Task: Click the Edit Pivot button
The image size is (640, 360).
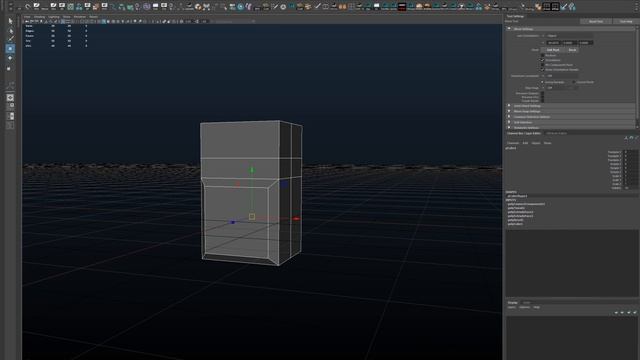Action: [x=553, y=50]
